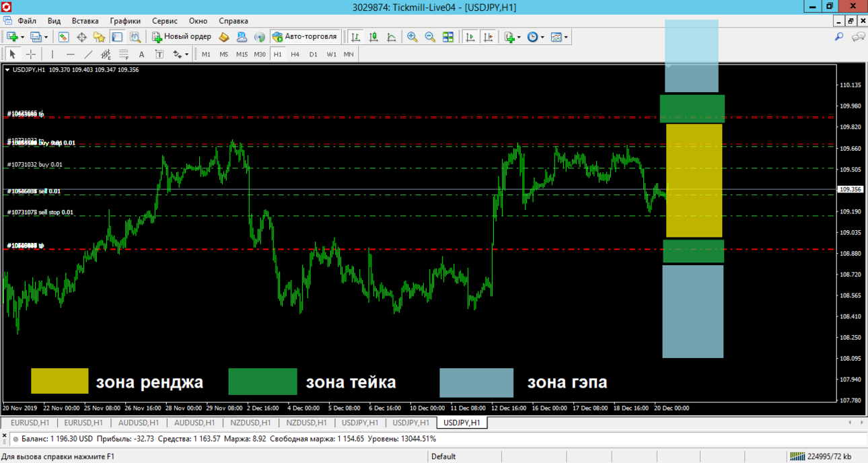
Task: Click the blue-gray зона гэпа legend swatch
Action: (x=476, y=383)
